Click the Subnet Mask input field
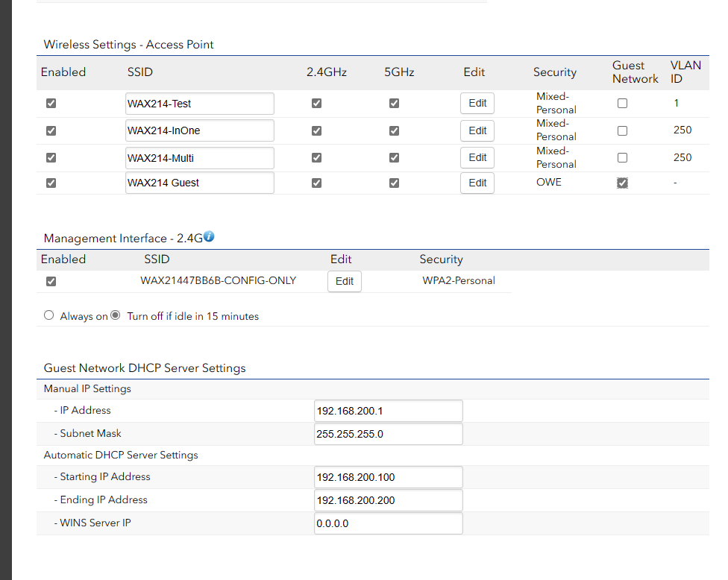 click(388, 434)
